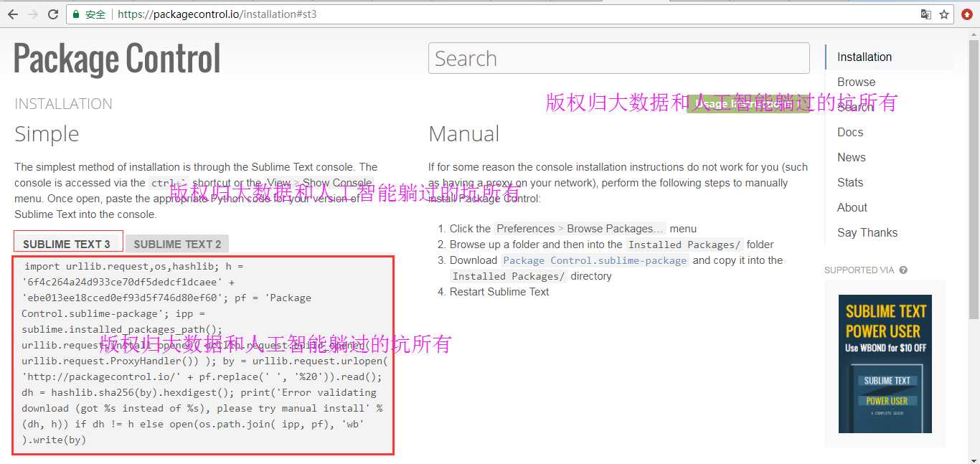Download the Package Control.sublime-package link

[x=595, y=260]
